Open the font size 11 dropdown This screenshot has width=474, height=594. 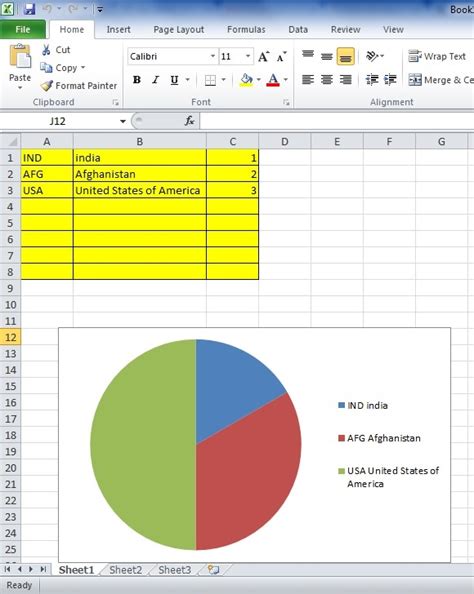(x=248, y=56)
